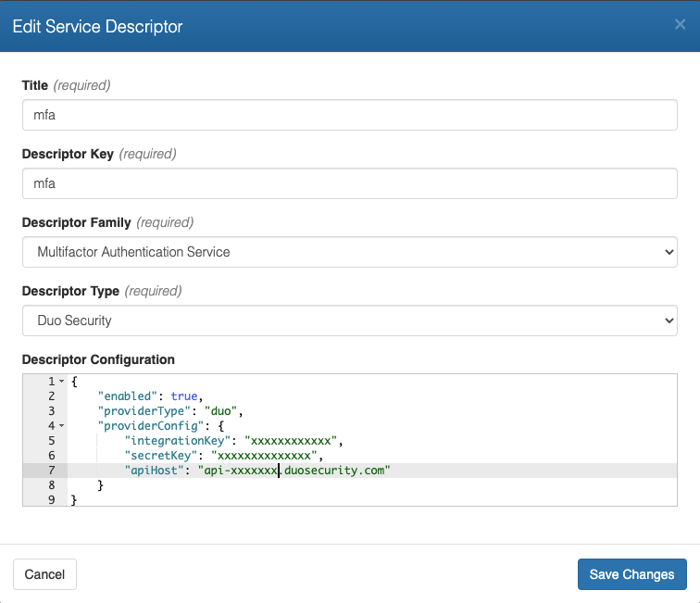700x603 pixels.
Task: Close the Edit Service Descriptor dialog
Action: click(680, 25)
